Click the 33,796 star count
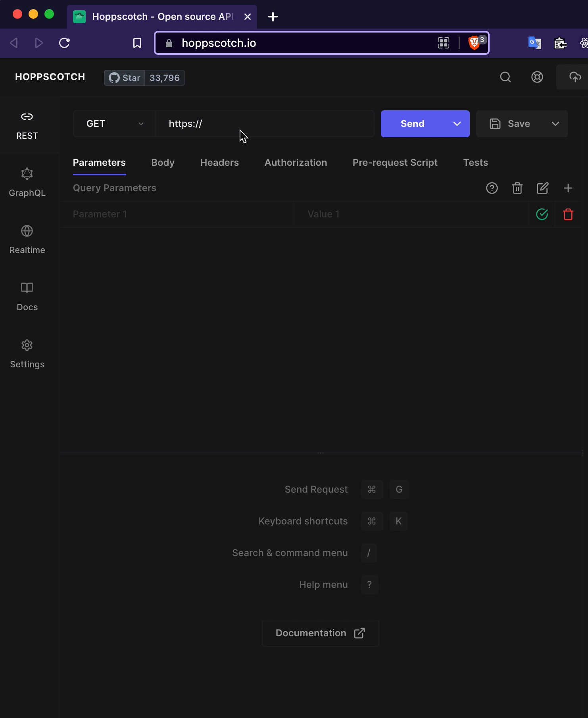This screenshot has height=718, width=588. click(165, 78)
